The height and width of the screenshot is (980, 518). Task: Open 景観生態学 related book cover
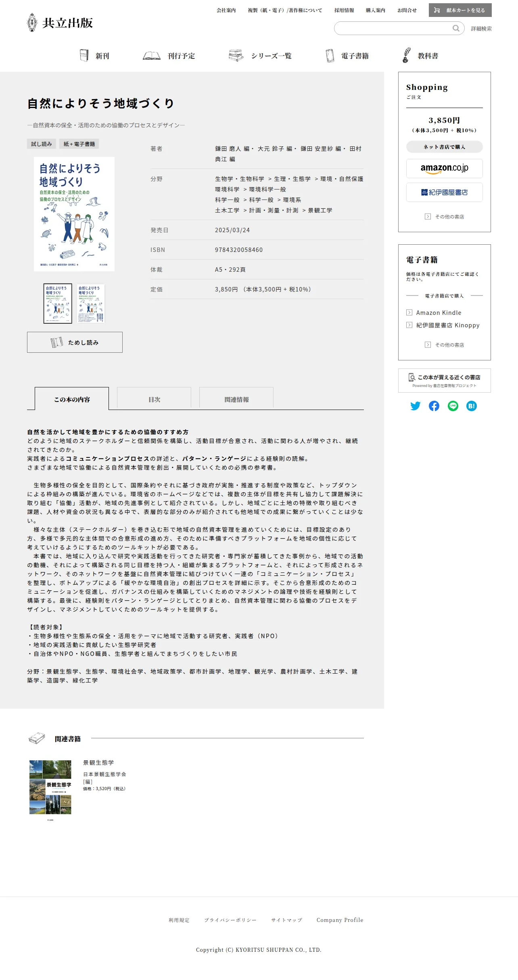(50, 791)
